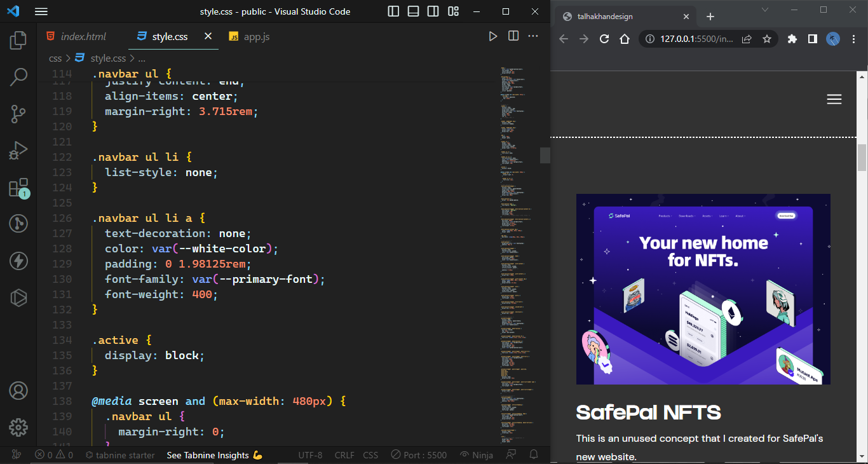Open the VS Code hamburger application menu

click(41, 11)
